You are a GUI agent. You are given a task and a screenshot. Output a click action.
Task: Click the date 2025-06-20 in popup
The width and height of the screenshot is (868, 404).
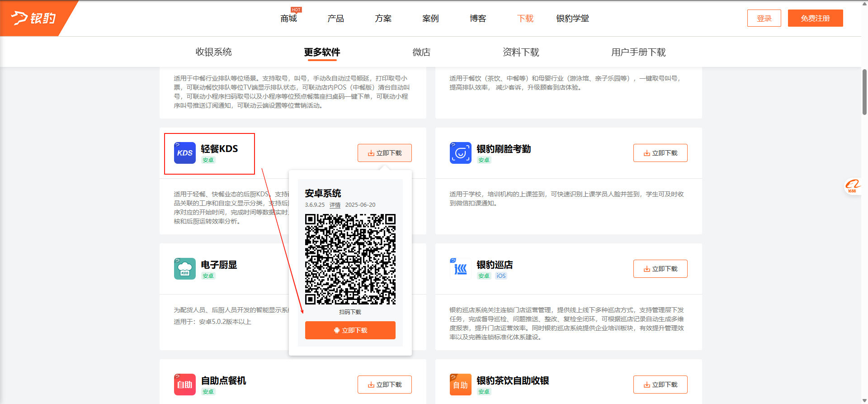(x=360, y=205)
